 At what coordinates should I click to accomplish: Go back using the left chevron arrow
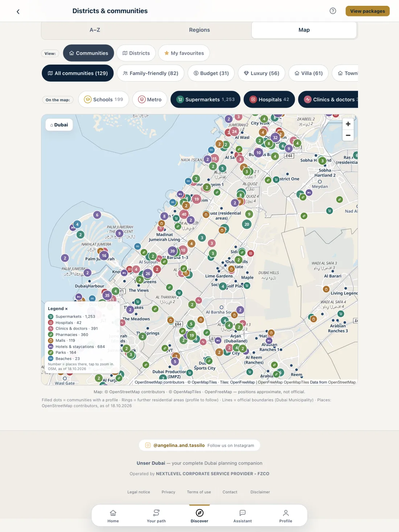click(x=18, y=12)
